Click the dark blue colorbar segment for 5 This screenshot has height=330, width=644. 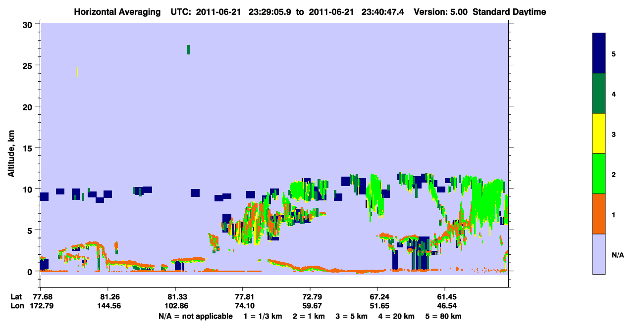(x=599, y=53)
